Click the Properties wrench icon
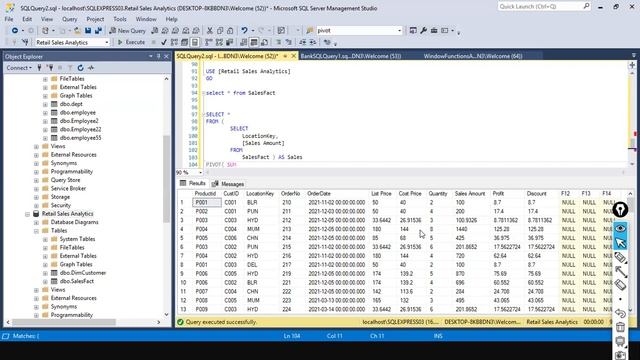The height and width of the screenshot is (360, 640). (x=423, y=31)
